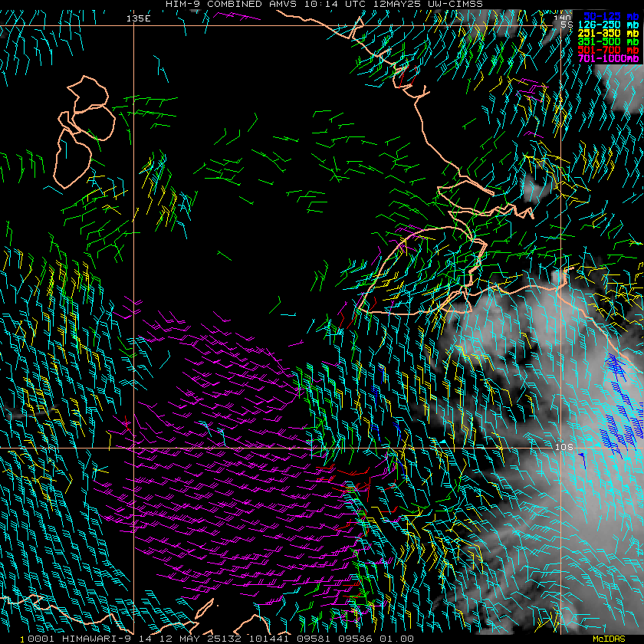Click the HIMAWARI-9 footer info line

(x=221, y=639)
